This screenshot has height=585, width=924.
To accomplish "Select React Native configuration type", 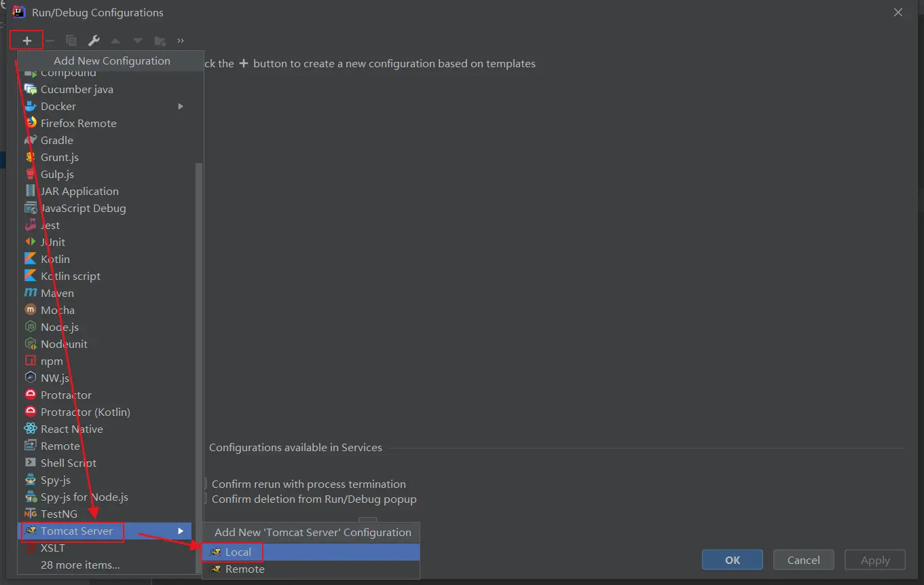I will pyautogui.click(x=105, y=429).
